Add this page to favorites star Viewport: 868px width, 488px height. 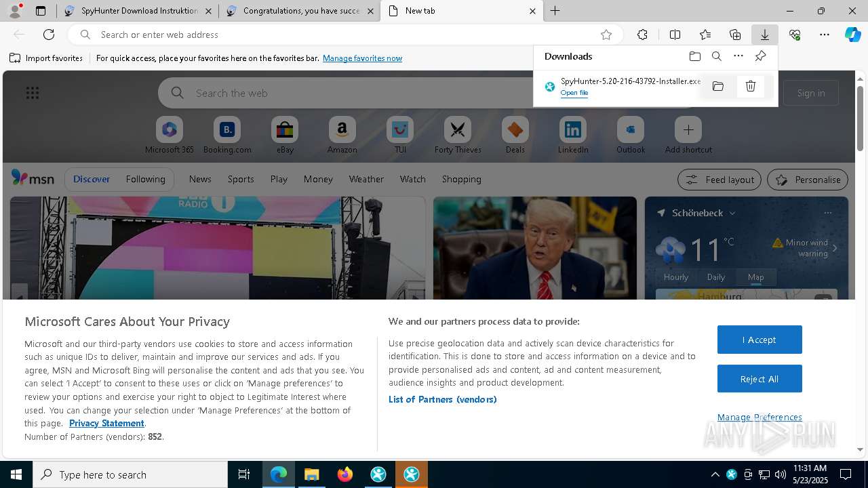click(x=606, y=35)
